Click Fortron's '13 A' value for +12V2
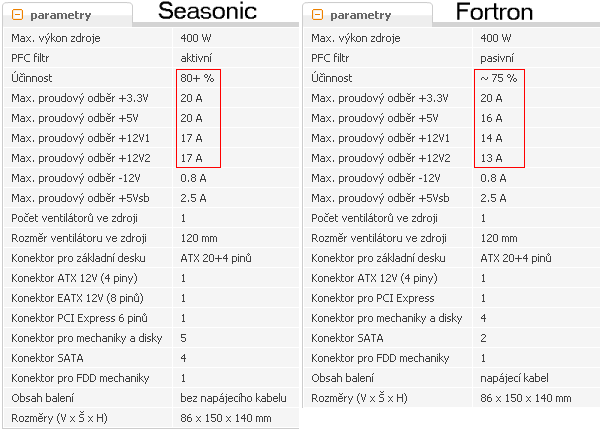 (x=491, y=157)
